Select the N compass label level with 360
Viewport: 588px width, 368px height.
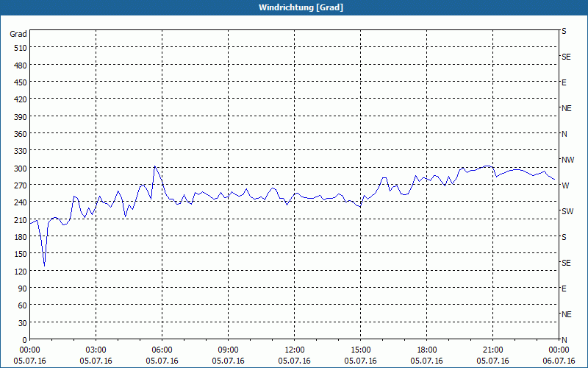click(x=564, y=134)
